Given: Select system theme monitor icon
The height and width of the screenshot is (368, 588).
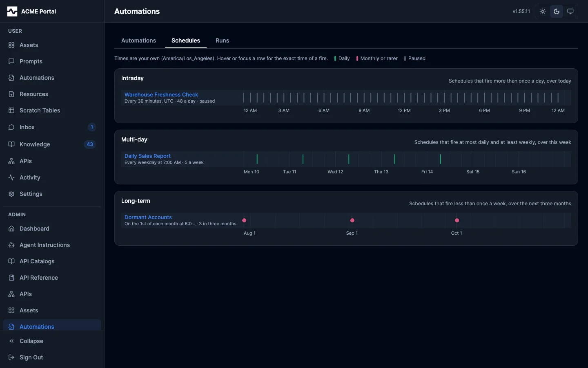Looking at the screenshot, I should [570, 11].
